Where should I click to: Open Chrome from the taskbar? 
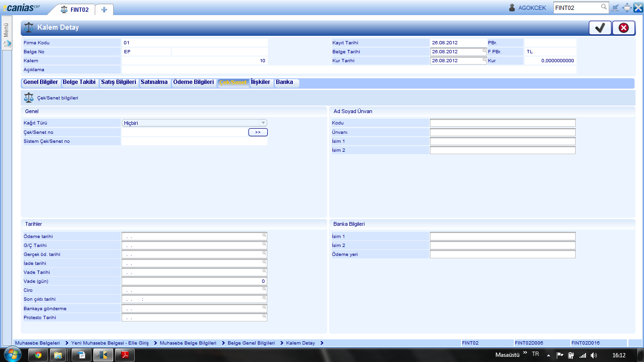coord(38,355)
